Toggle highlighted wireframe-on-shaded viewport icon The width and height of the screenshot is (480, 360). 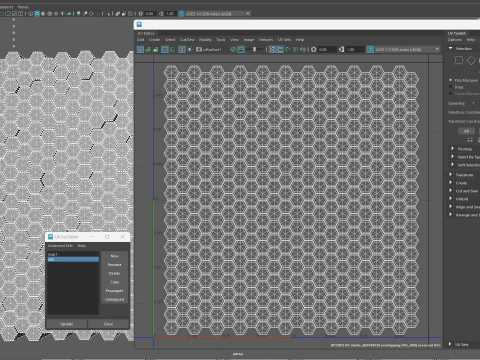37,14
